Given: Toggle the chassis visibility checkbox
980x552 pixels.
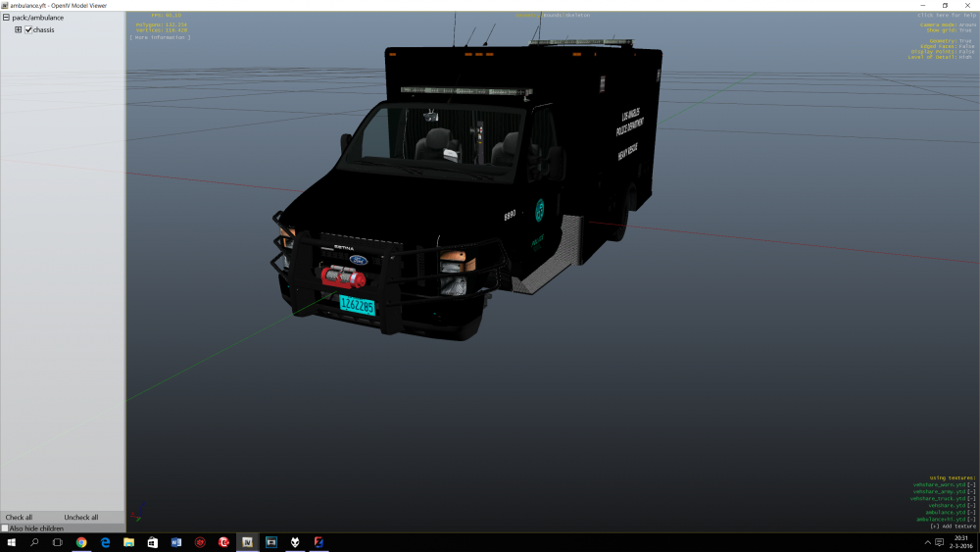Looking at the screenshot, I should (28, 29).
